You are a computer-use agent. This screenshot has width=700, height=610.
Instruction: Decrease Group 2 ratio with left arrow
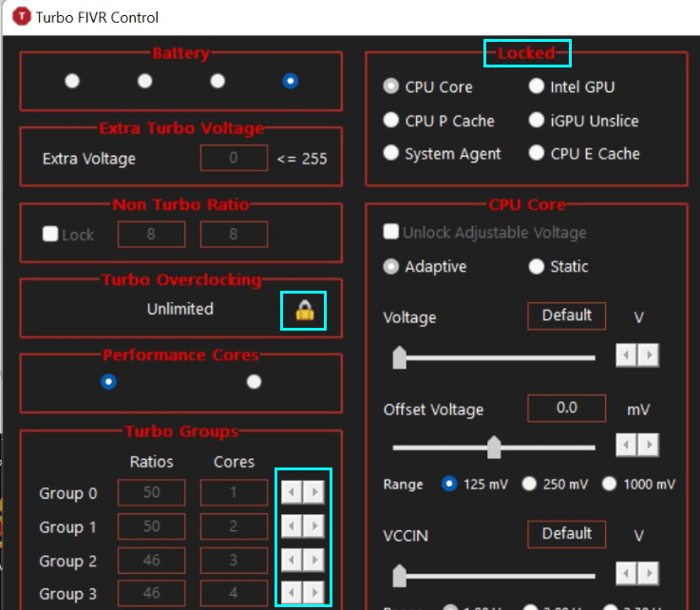click(x=292, y=560)
